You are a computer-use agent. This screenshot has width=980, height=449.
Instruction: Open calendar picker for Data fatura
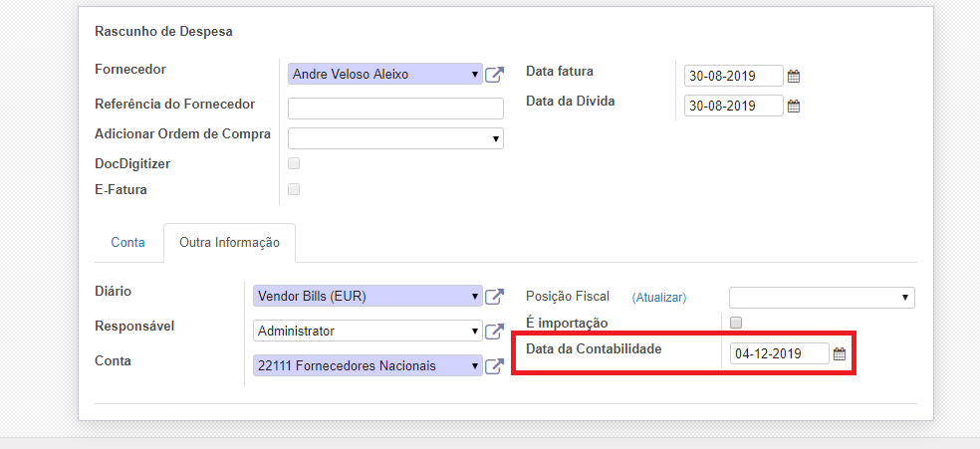794,76
